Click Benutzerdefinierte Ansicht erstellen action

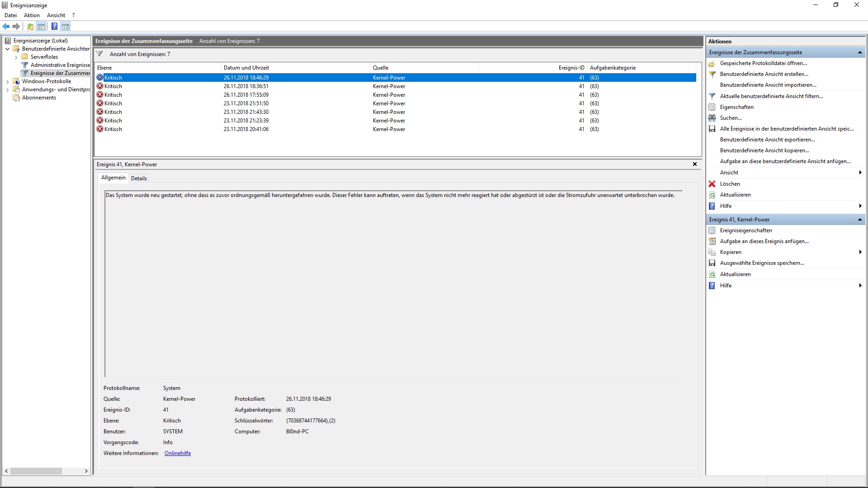(x=764, y=74)
